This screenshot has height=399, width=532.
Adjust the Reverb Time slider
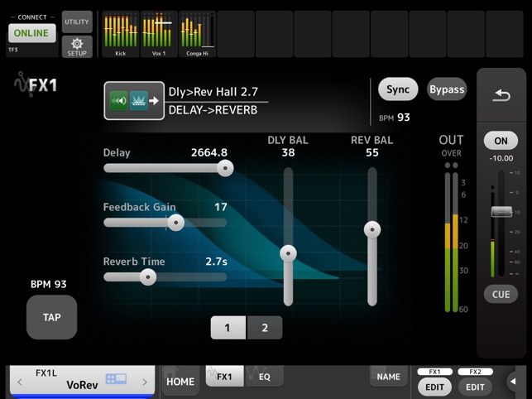tap(148, 277)
